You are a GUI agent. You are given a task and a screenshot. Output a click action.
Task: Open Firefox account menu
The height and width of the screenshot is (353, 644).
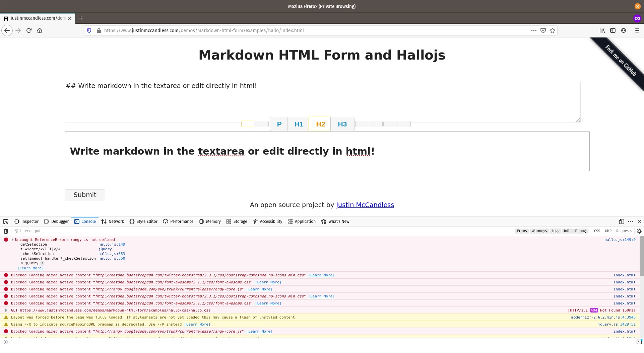[x=624, y=30]
